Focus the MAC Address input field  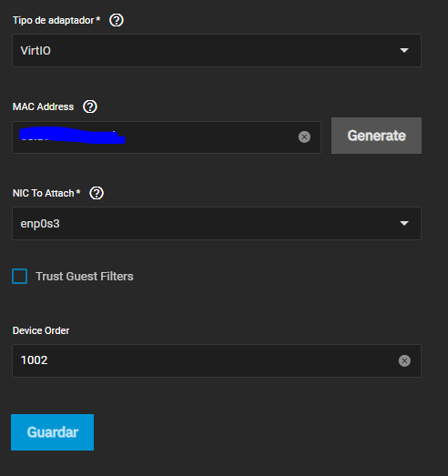167,137
